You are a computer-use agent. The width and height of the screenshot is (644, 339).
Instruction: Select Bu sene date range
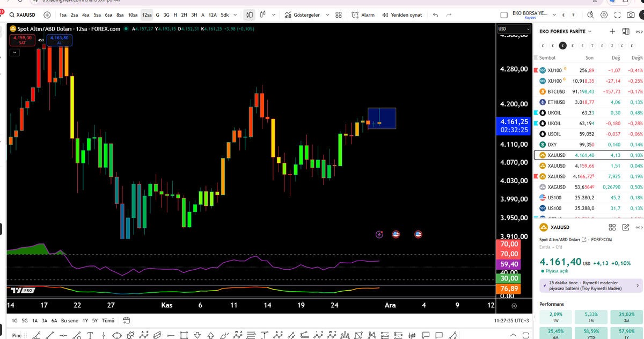(x=70, y=321)
